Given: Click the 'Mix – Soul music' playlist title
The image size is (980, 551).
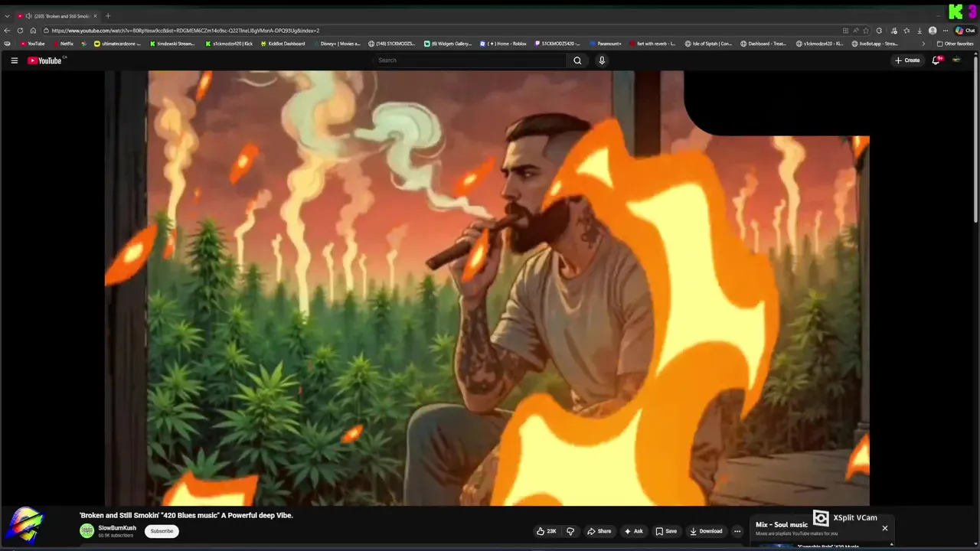Looking at the screenshot, I should pyautogui.click(x=782, y=525).
